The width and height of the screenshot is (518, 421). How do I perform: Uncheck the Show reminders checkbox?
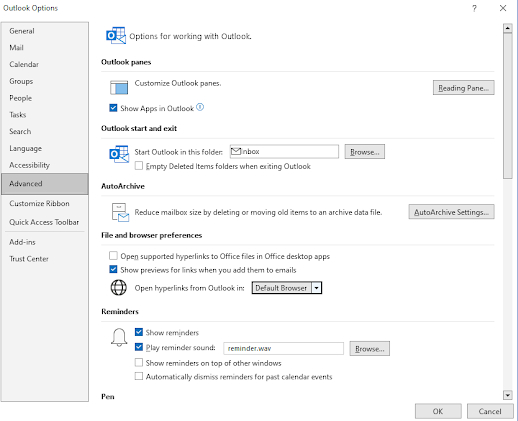[139, 332]
